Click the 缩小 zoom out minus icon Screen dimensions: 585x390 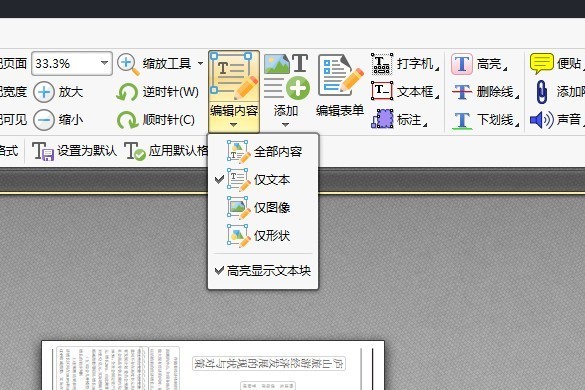(x=44, y=120)
